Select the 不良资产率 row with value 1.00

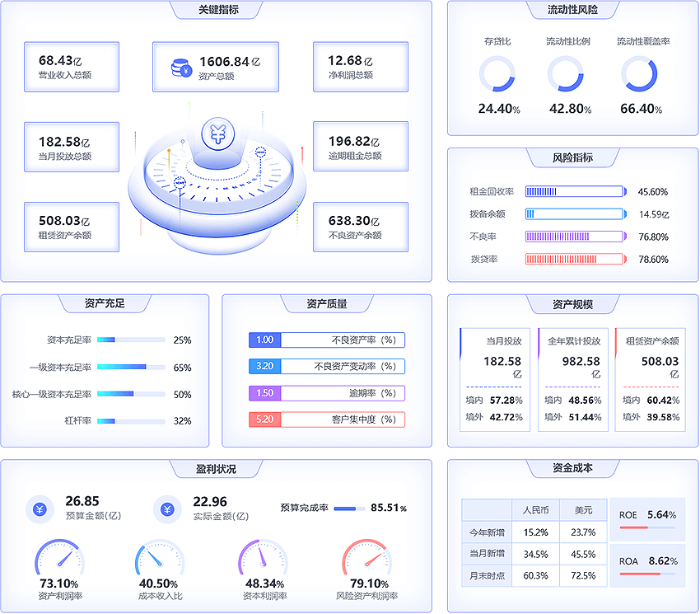click(327, 340)
